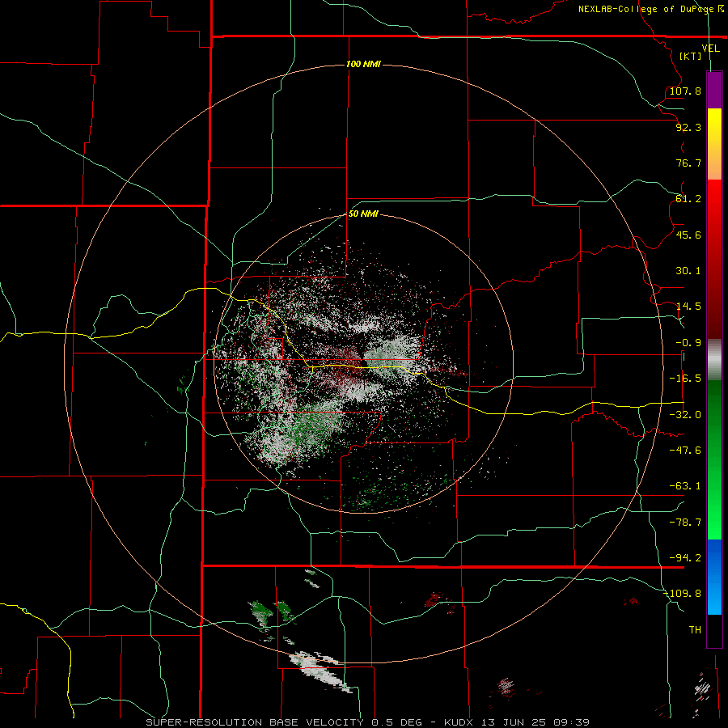
Task: Click the 76.7 scale value
Action: [688, 163]
